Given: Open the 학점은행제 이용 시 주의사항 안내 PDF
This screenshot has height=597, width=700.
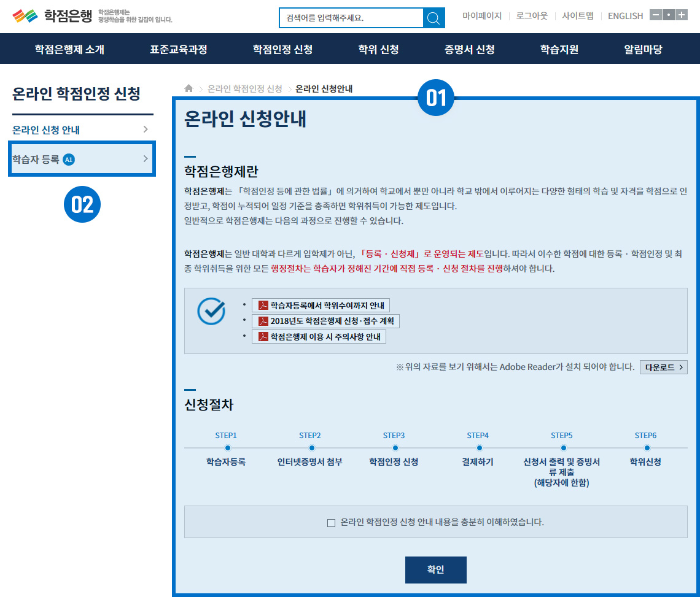Looking at the screenshot, I should point(319,337).
